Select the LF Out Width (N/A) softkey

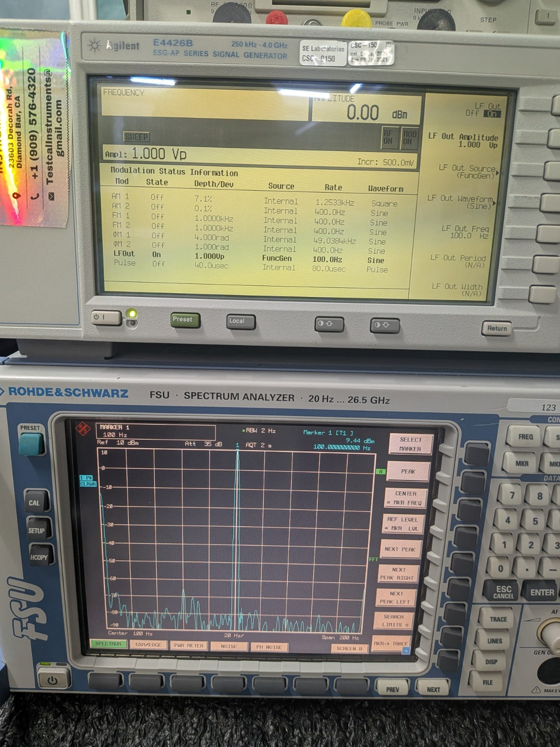coord(457,290)
